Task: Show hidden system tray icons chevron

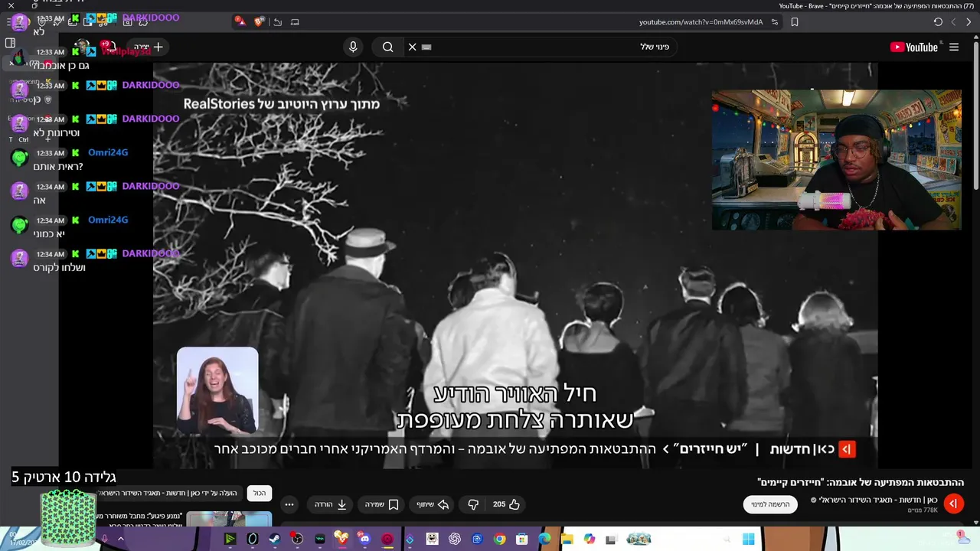Action: tap(120, 539)
